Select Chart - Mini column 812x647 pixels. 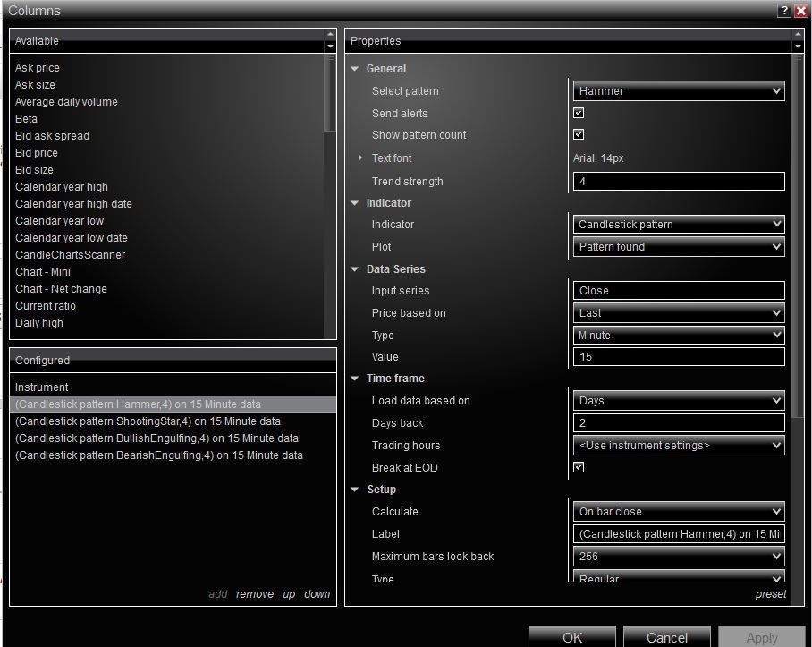[43, 272]
